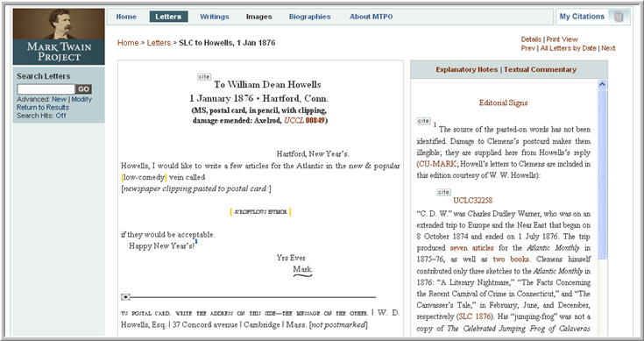
Task: Click the cite button above note 1
Action: (423, 121)
